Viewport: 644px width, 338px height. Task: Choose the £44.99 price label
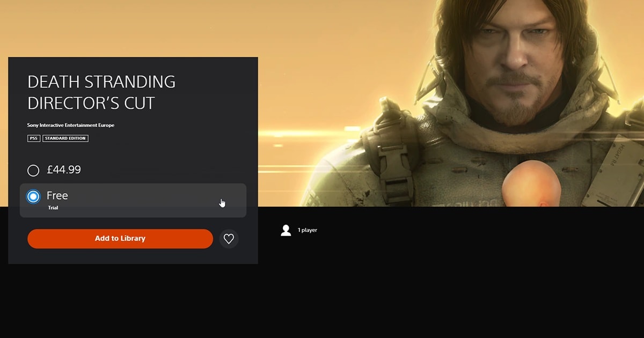pyautogui.click(x=64, y=170)
